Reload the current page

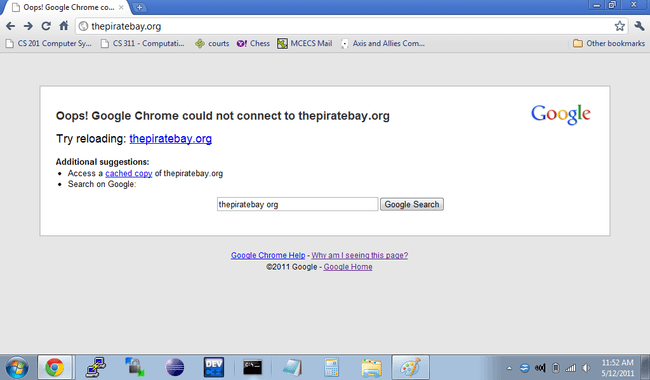[46, 26]
